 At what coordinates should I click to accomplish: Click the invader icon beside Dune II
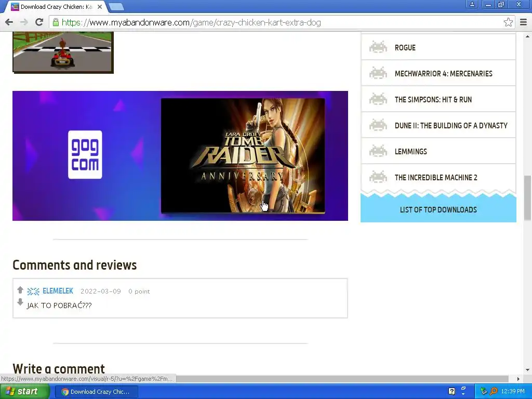pos(378,125)
